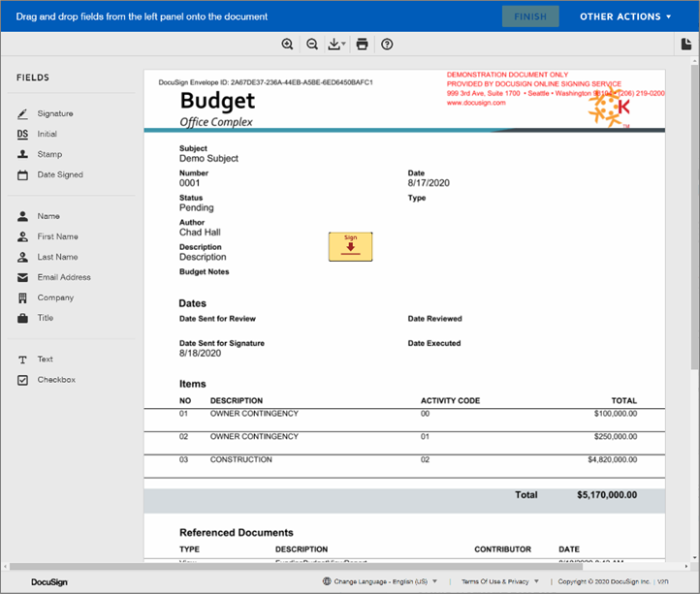Open the help question mark icon
The height and width of the screenshot is (594, 700).
pos(387,45)
